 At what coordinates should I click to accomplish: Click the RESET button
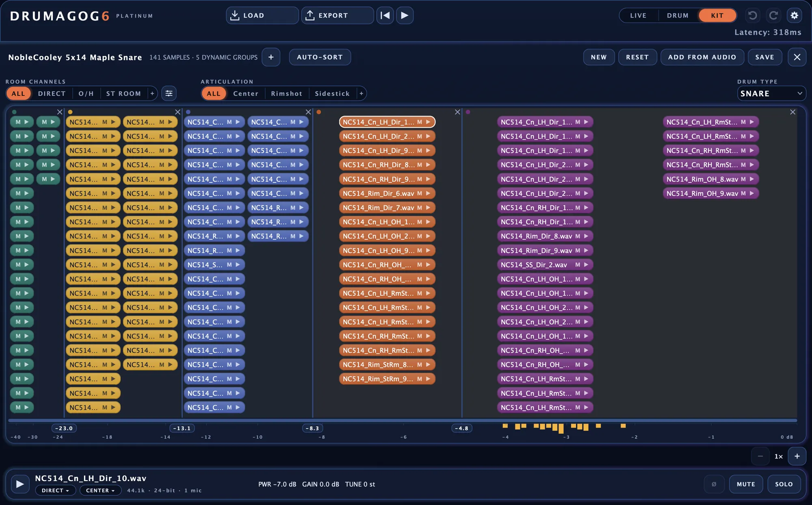637,57
